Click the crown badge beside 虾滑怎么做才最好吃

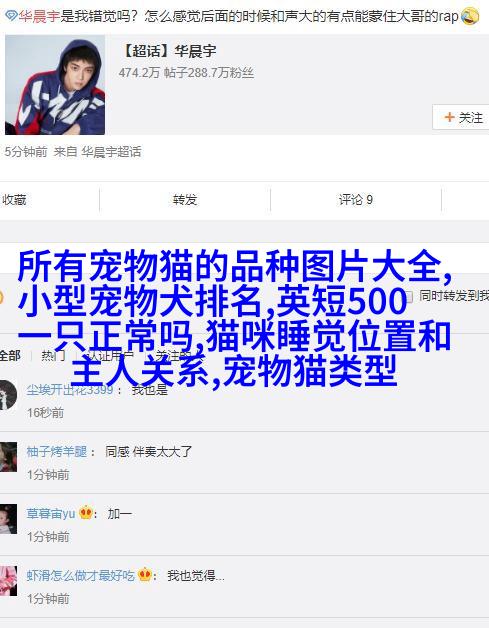coord(145,575)
